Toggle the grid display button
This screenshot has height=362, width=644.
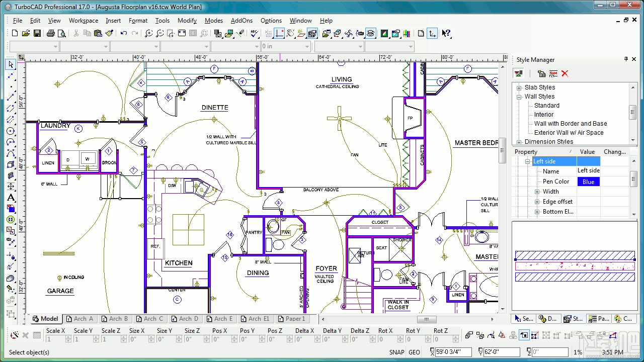tap(269, 33)
